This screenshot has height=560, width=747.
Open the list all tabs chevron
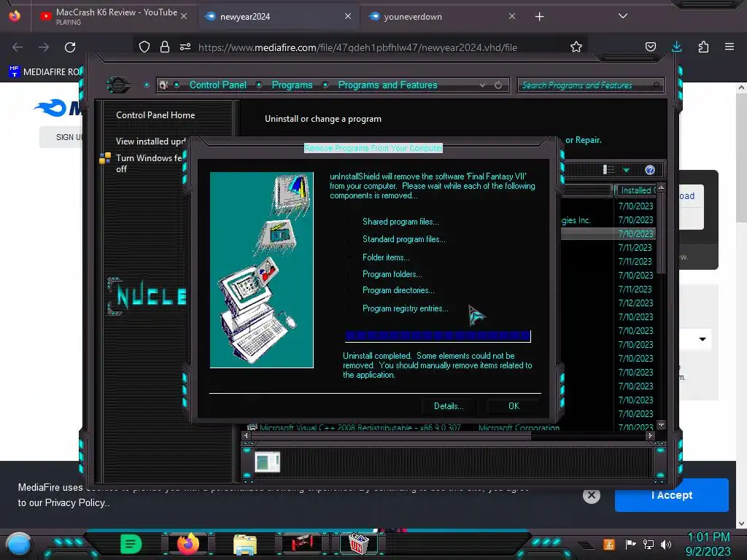click(x=623, y=16)
